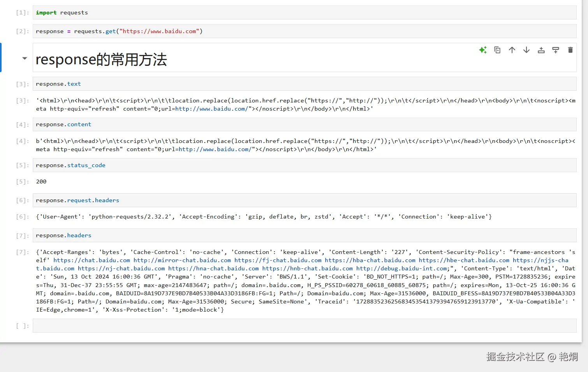Delete the cell with trash icon
The width and height of the screenshot is (588, 372).
coord(570,50)
